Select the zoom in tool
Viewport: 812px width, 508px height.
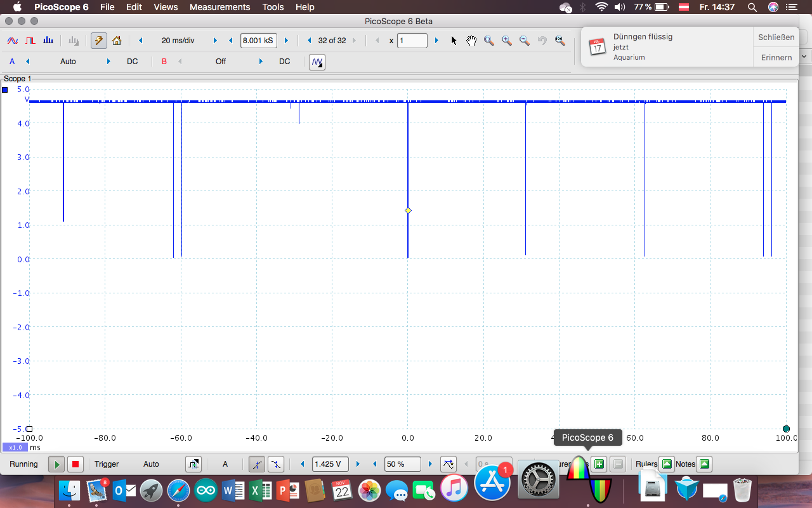pos(507,41)
